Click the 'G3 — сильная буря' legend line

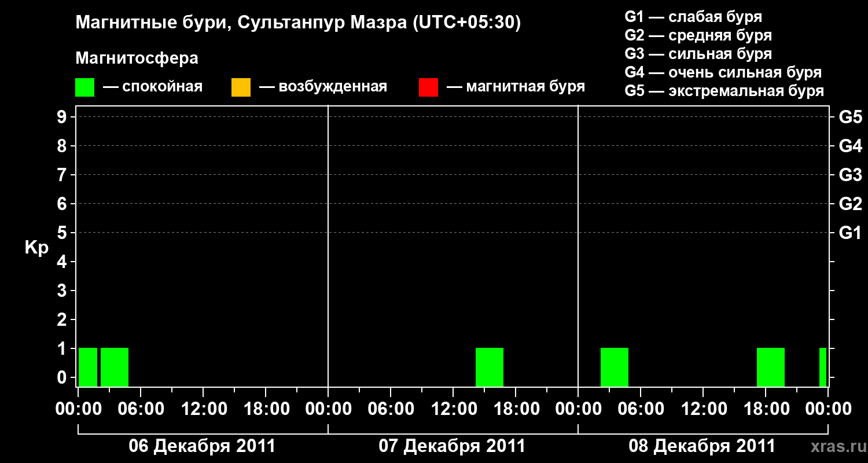[x=698, y=54]
